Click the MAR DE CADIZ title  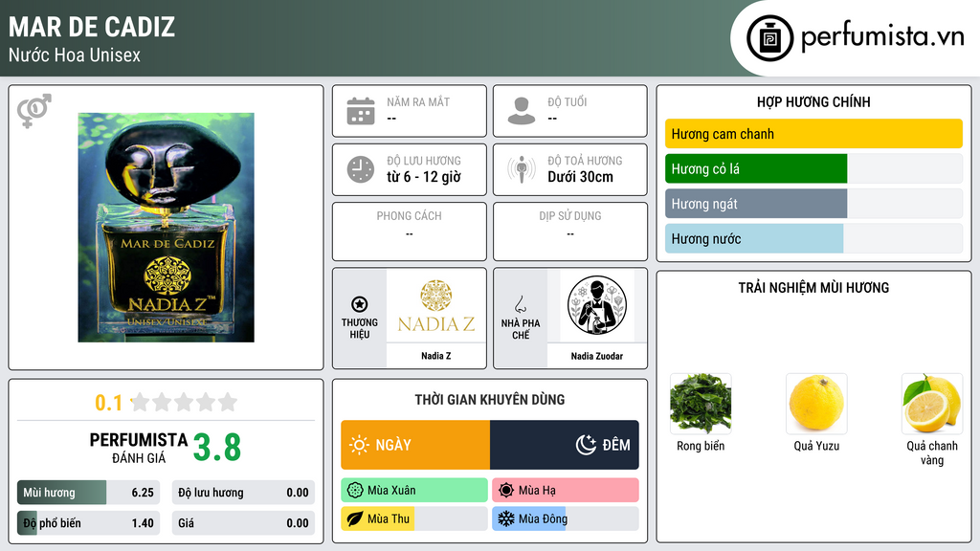[x=92, y=27]
